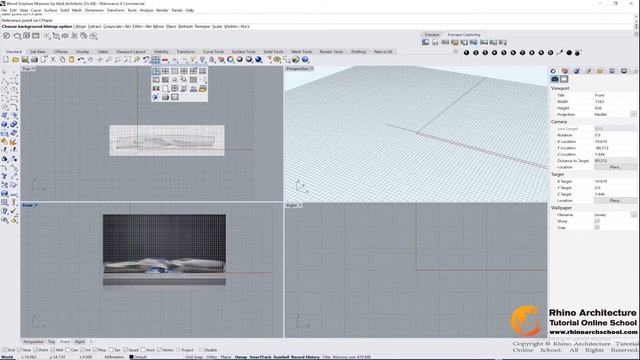The height and width of the screenshot is (360, 640).
Task: Click the numbered sphere 1 icon
Action: coord(466,53)
